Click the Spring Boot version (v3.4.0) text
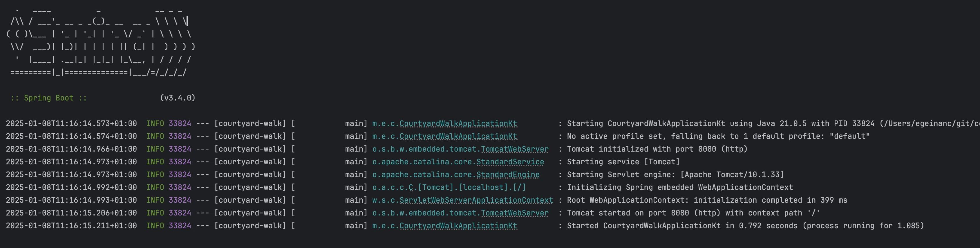Screen dimensions: 980x248 pyautogui.click(x=178, y=98)
